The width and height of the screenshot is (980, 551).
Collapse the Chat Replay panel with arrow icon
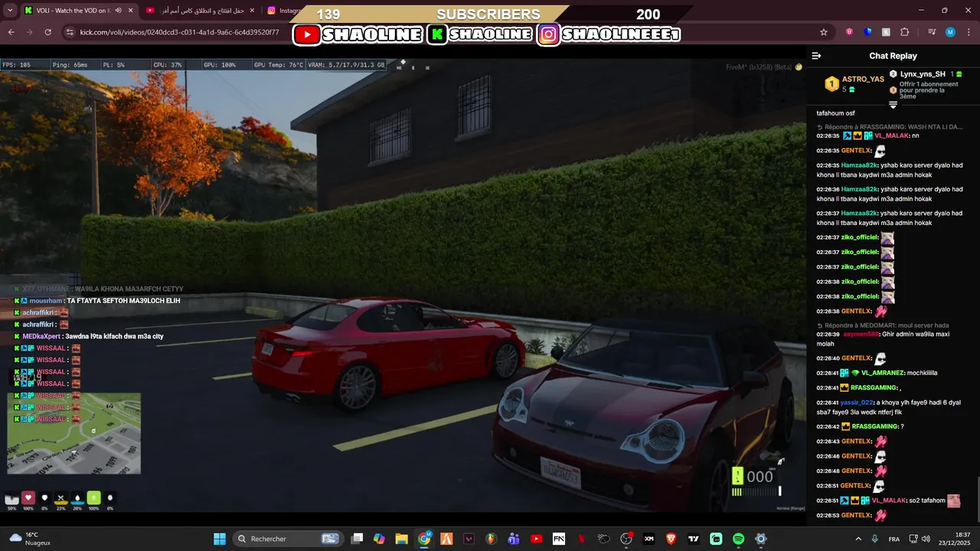click(x=816, y=56)
